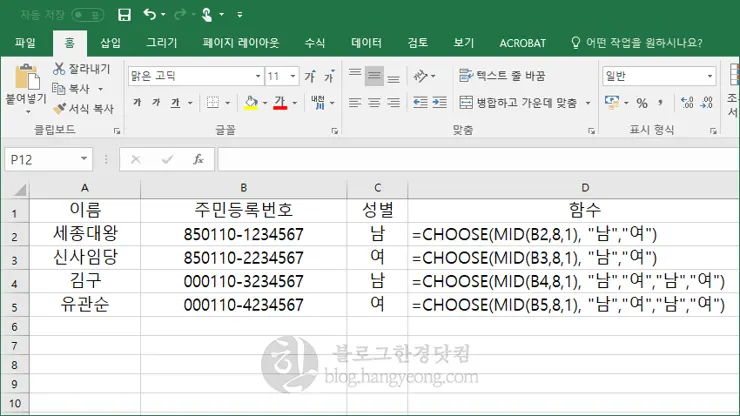Screen dimensions: 740x416
Task: Click the 내천 phonetic guide icon
Action: 318,102
